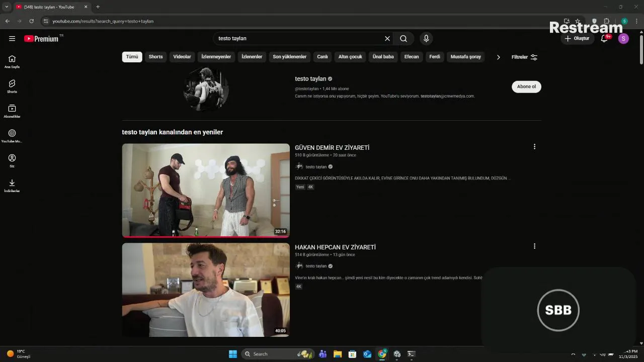Open YouTube Music from the sidebar
The width and height of the screenshot is (644, 362).
[x=12, y=136]
